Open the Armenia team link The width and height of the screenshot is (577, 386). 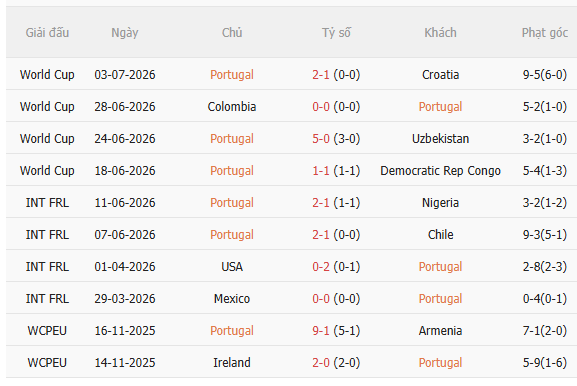(x=440, y=331)
